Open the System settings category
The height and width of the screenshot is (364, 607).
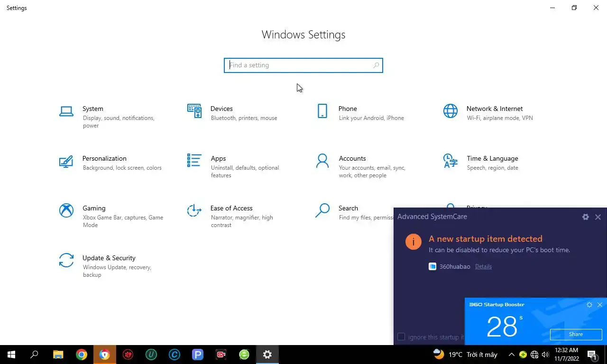112,117
